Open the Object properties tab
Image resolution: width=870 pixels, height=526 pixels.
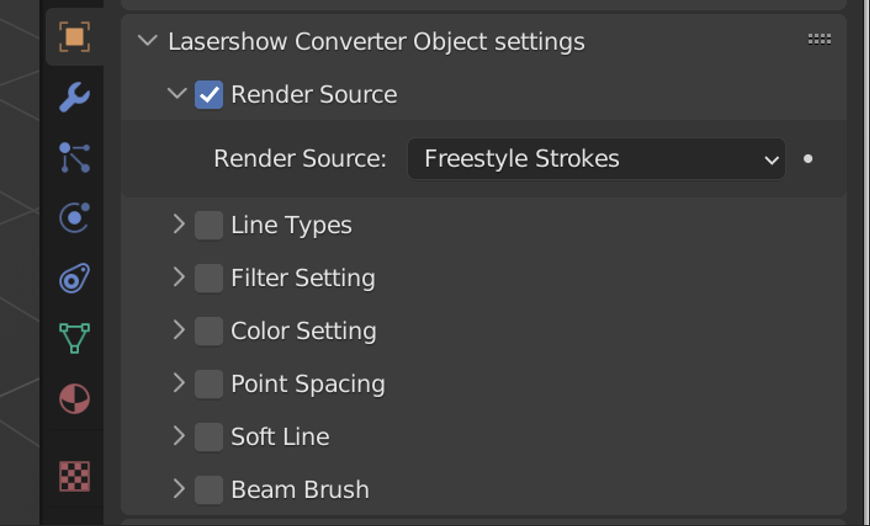(74, 38)
